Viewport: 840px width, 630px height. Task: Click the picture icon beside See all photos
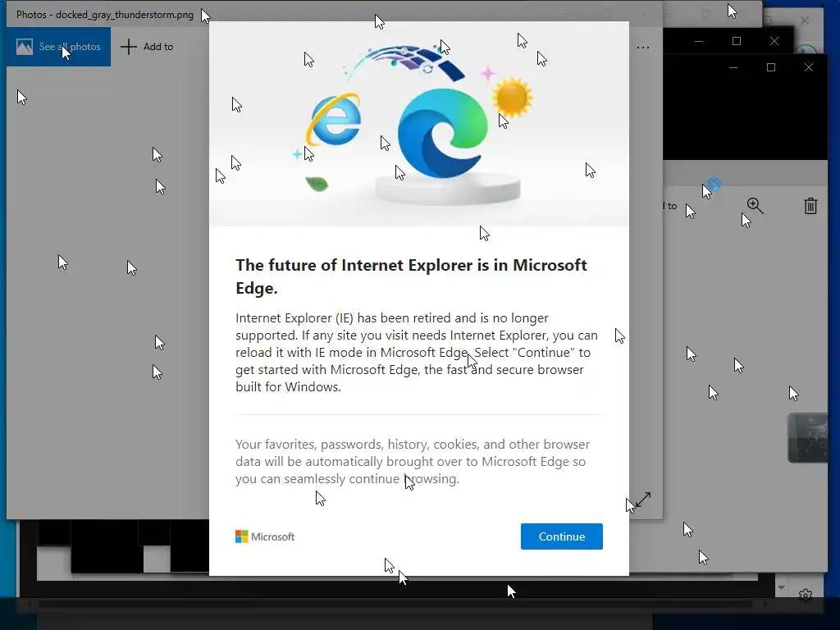pos(24,47)
